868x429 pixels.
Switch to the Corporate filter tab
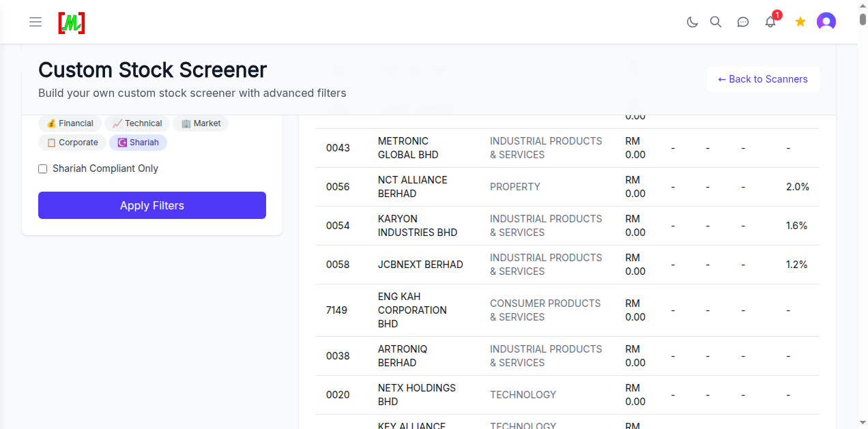click(x=72, y=143)
